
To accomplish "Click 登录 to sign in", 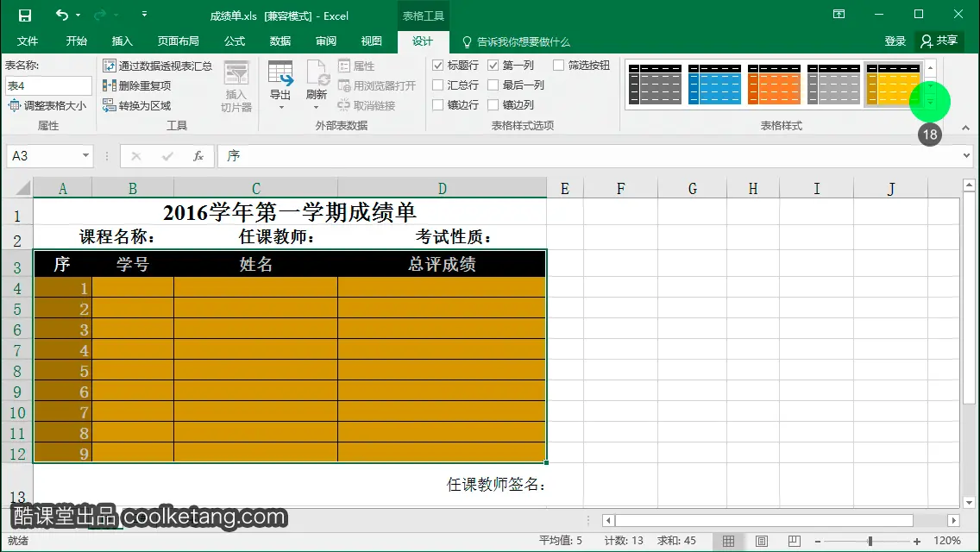I will point(895,41).
